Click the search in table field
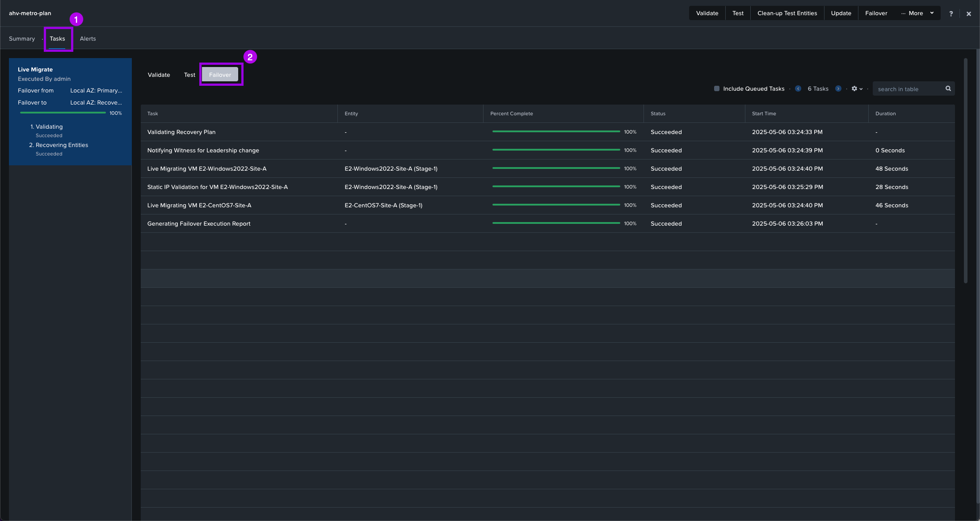 tap(909, 89)
